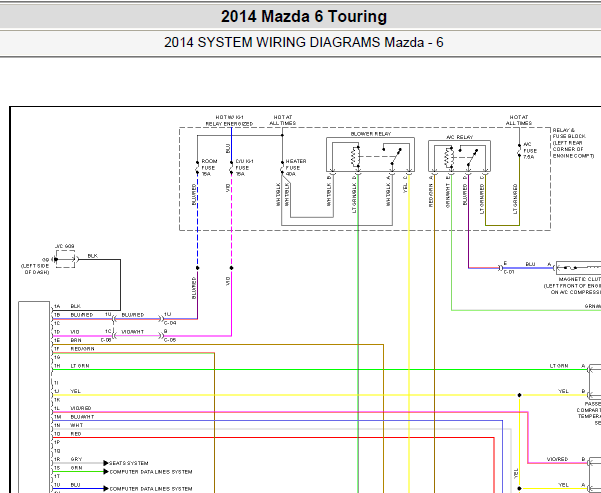The width and height of the screenshot is (601, 493).
Task: Select the "2014 SYSTEM WIRING DIAGRAMS Mazda - 6" heading
Action: (304, 42)
